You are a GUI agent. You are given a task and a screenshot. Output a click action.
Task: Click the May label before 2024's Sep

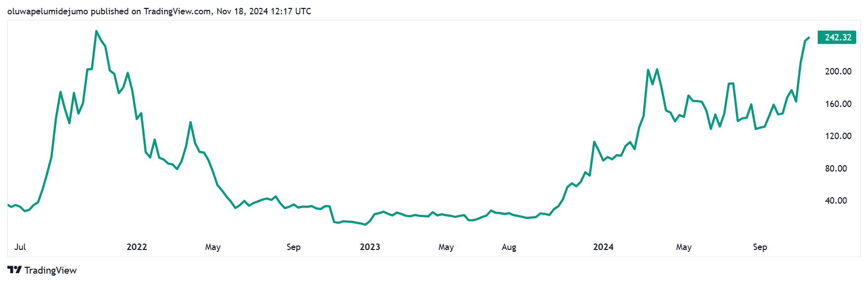684,248
